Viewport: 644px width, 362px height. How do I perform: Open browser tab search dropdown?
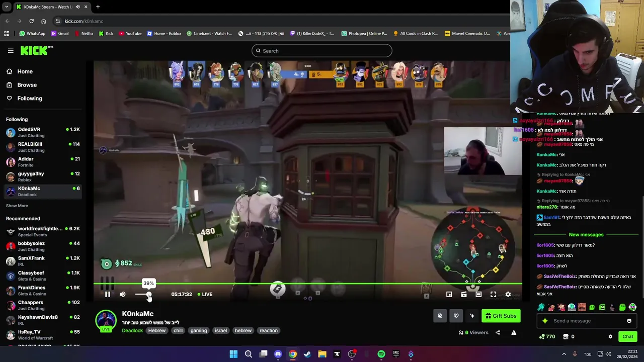point(7,7)
